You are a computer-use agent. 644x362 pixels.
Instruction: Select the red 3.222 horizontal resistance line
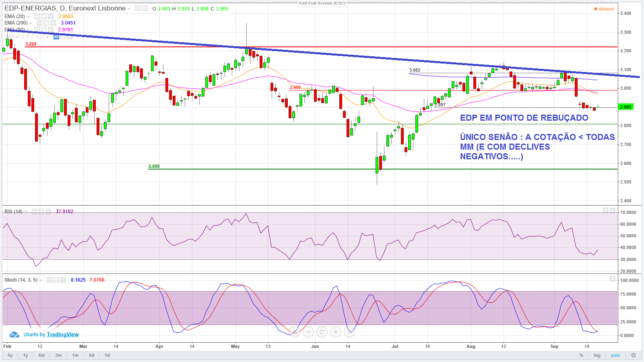pyautogui.click(x=321, y=47)
